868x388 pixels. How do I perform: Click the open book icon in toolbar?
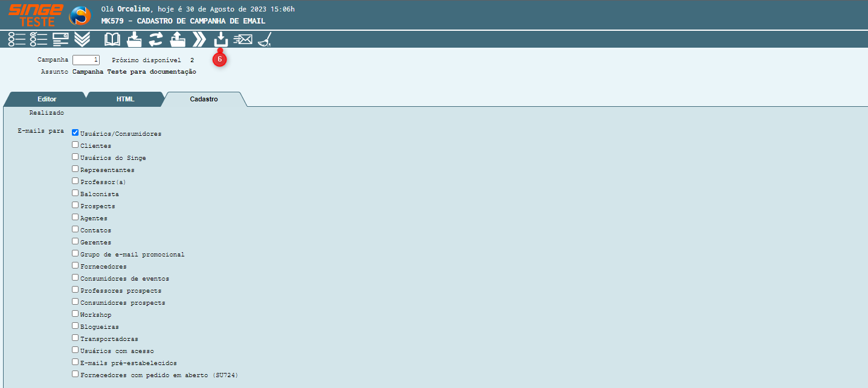tap(112, 40)
